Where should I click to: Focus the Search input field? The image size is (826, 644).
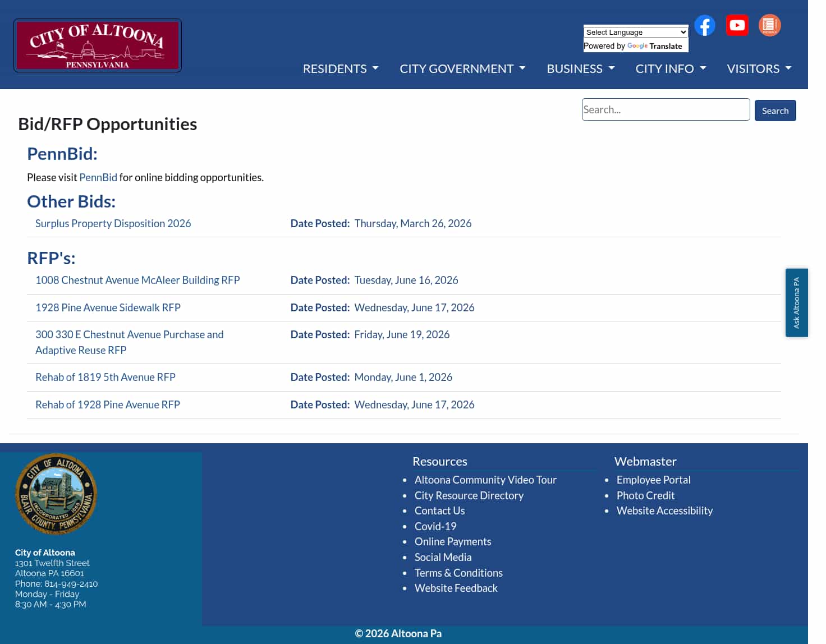(x=666, y=109)
